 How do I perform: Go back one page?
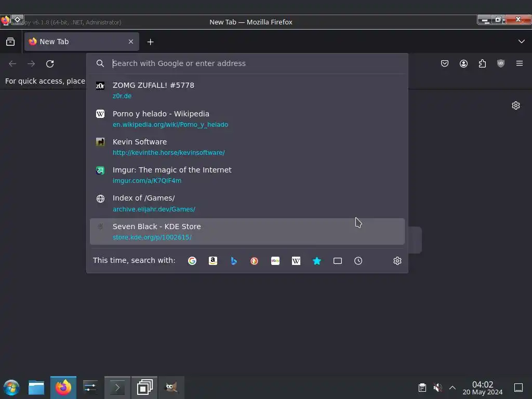click(12, 64)
